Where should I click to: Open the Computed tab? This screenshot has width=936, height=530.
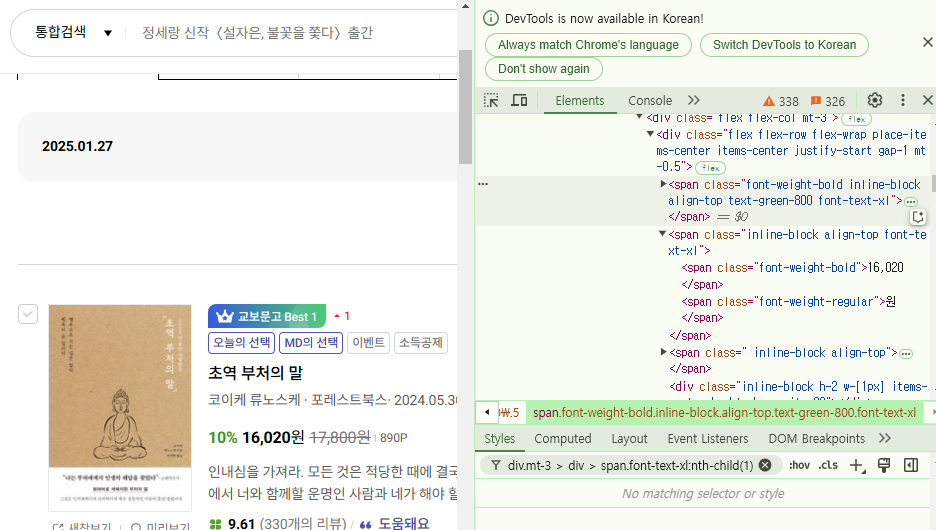coord(562,439)
